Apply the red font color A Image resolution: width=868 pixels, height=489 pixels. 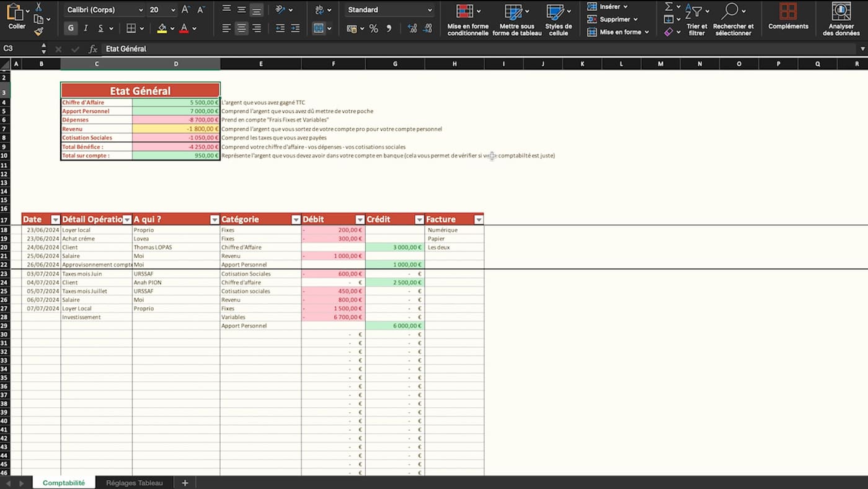184,29
